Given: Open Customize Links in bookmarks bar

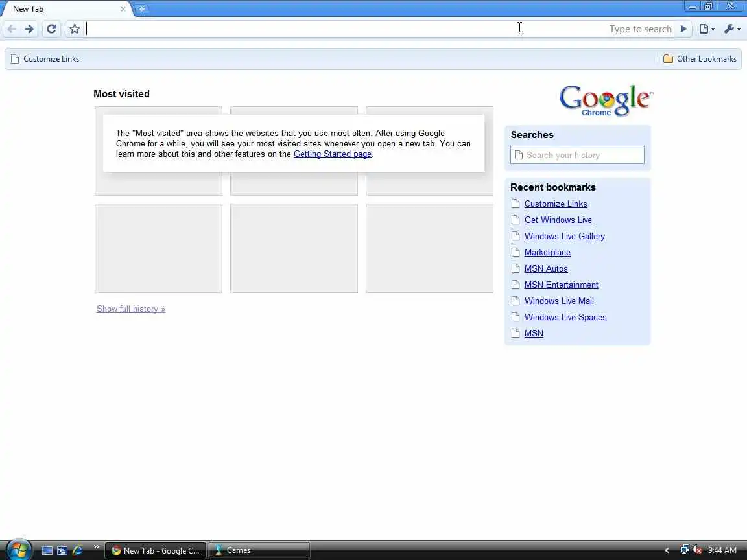Looking at the screenshot, I should [x=45, y=59].
